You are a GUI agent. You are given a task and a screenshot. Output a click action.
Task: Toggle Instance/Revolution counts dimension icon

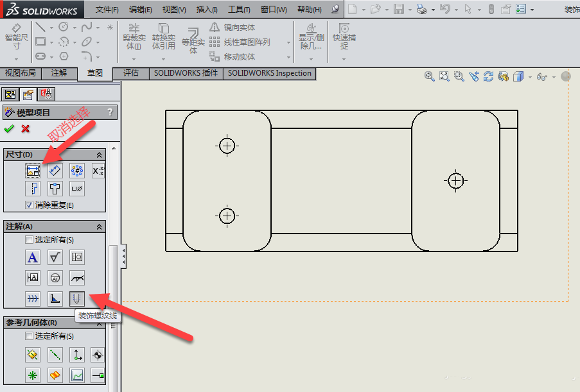(77, 170)
